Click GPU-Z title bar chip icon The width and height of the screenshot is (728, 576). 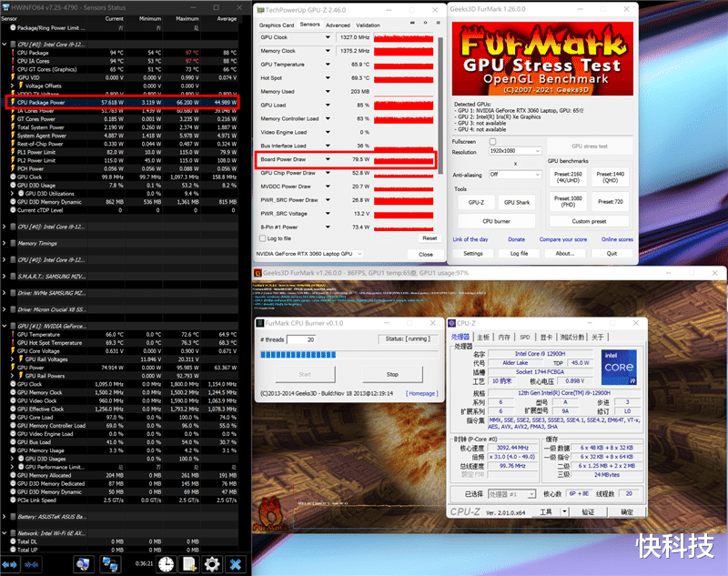260,10
